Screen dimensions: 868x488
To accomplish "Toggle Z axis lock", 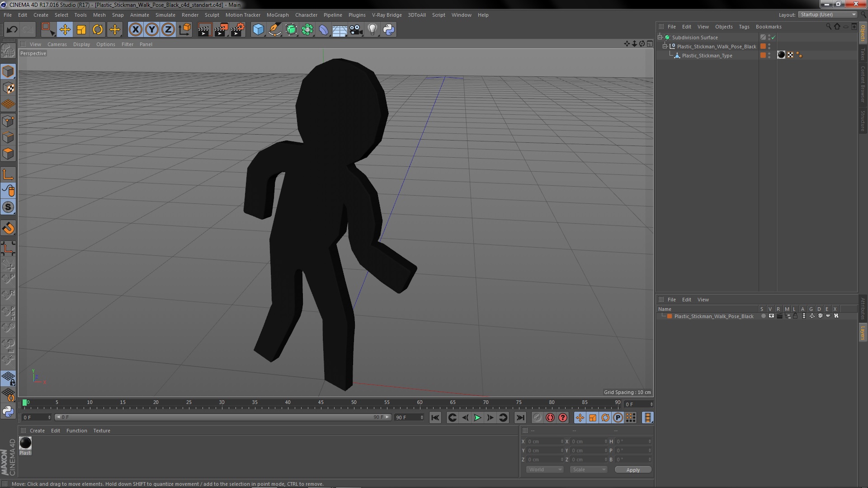I will point(168,30).
